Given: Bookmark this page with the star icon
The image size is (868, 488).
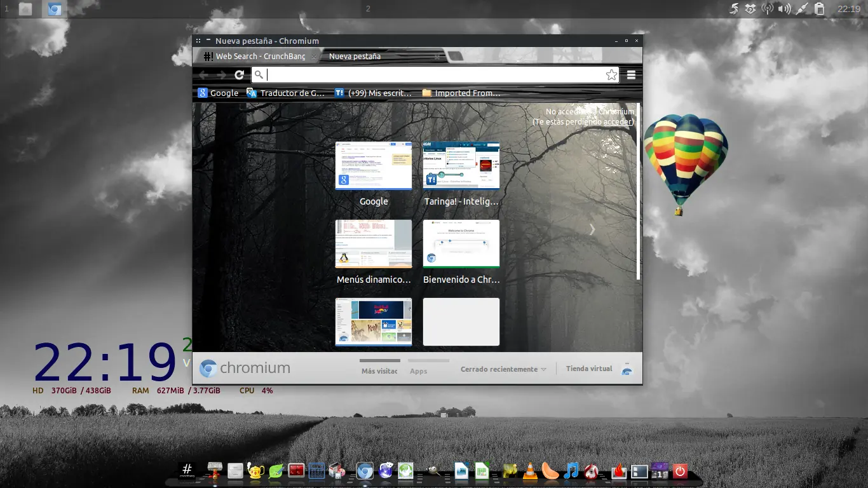Looking at the screenshot, I should coord(611,75).
